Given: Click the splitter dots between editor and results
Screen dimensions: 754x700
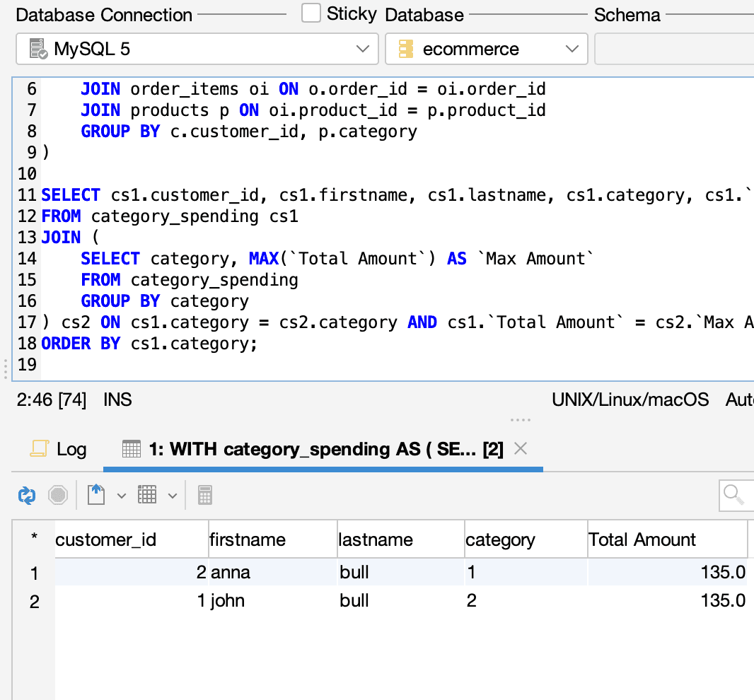Looking at the screenshot, I should [x=521, y=420].
